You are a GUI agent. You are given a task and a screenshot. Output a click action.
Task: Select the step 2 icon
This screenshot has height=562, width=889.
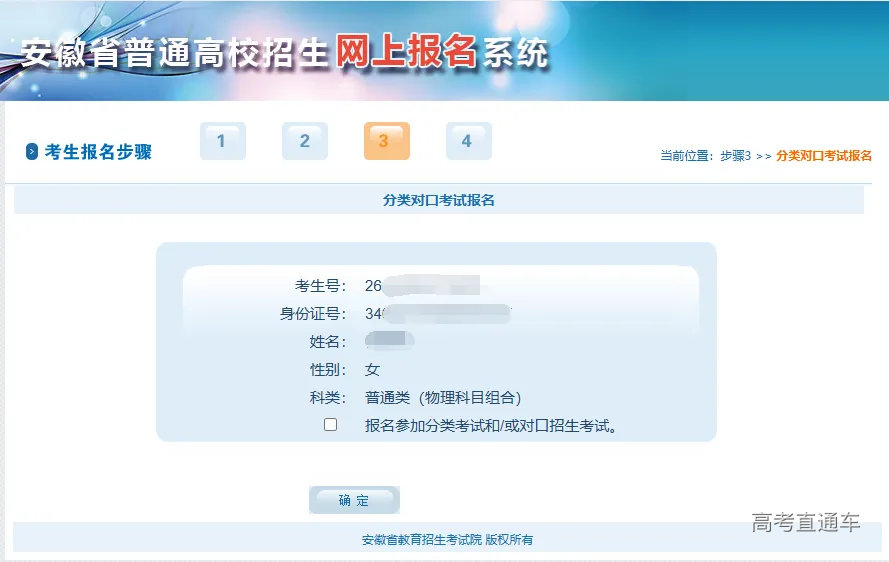305,142
